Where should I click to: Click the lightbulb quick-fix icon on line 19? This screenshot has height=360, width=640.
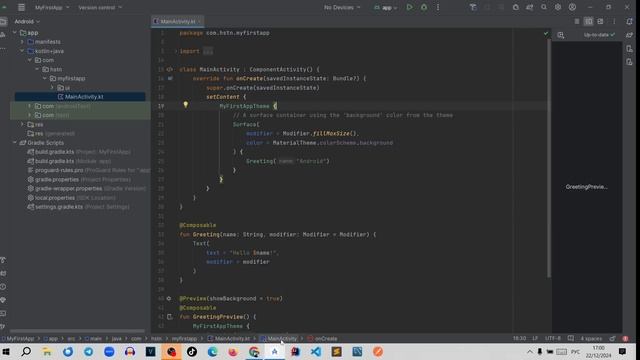[x=186, y=105]
